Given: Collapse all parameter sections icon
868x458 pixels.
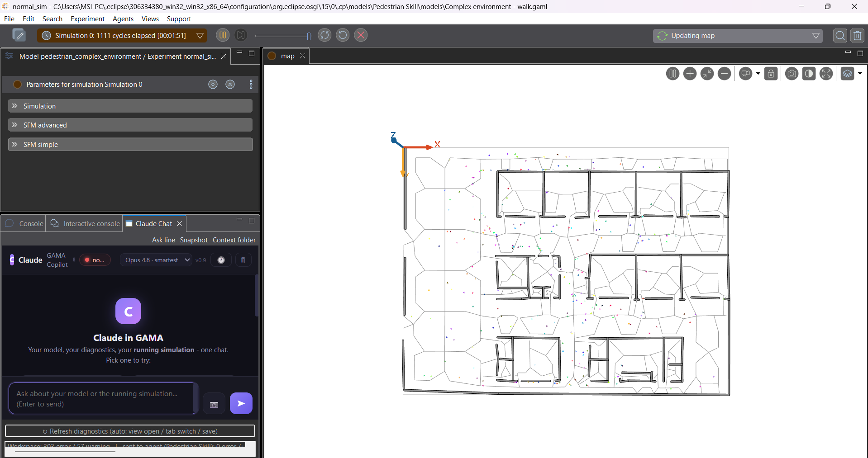Looking at the screenshot, I should 230,85.
